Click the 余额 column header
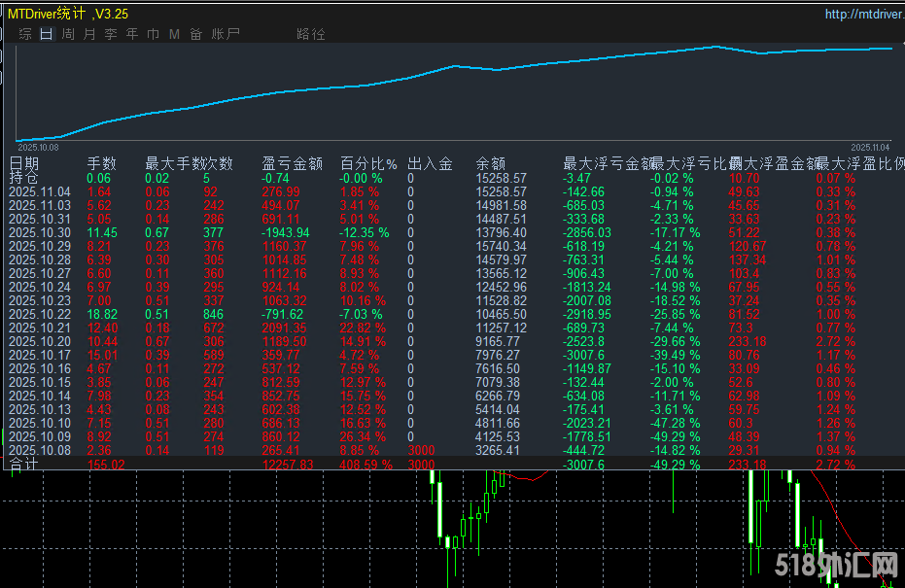Image resolution: width=905 pixels, height=588 pixels. (x=491, y=163)
